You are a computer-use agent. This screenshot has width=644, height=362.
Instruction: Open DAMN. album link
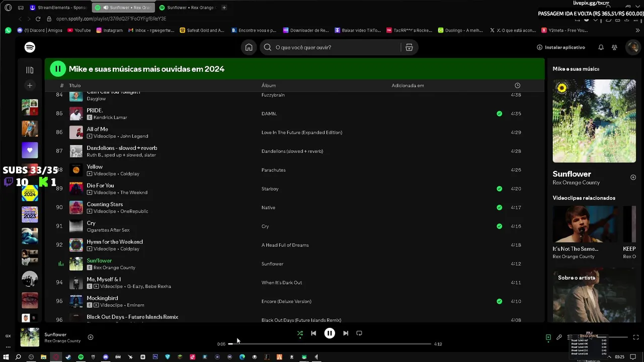click(x=269, y=114)
